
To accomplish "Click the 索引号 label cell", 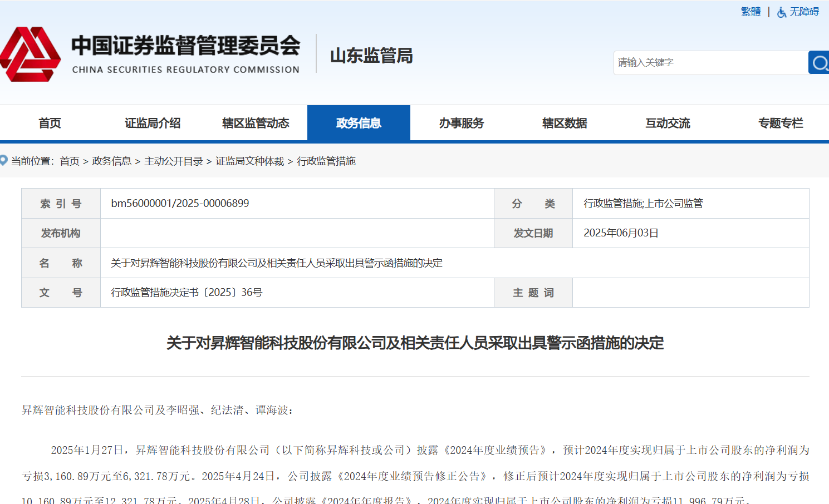I will tap(61, 204).
